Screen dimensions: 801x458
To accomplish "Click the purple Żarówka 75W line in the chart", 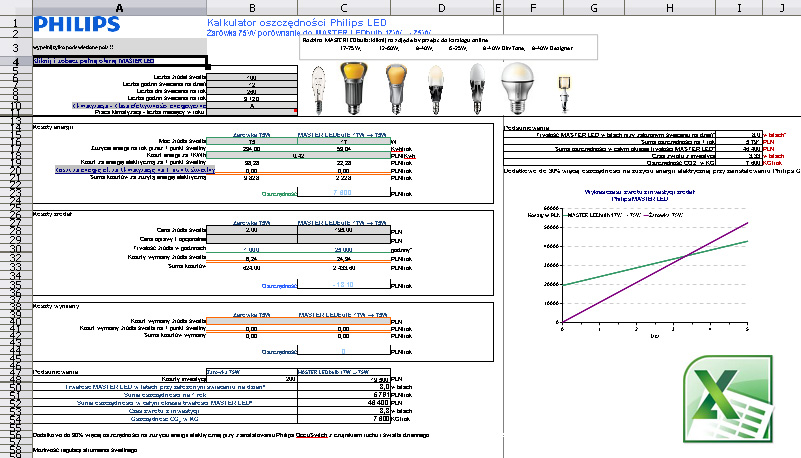I will point(655,272).
